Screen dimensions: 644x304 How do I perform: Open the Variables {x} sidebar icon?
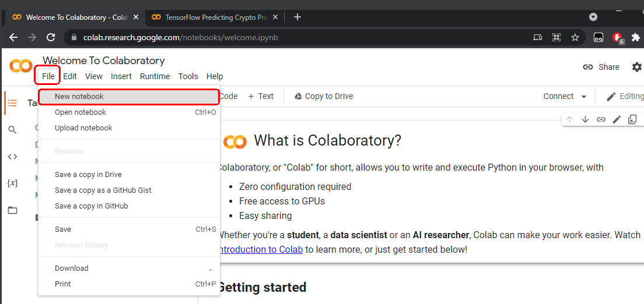pos(13,183)
